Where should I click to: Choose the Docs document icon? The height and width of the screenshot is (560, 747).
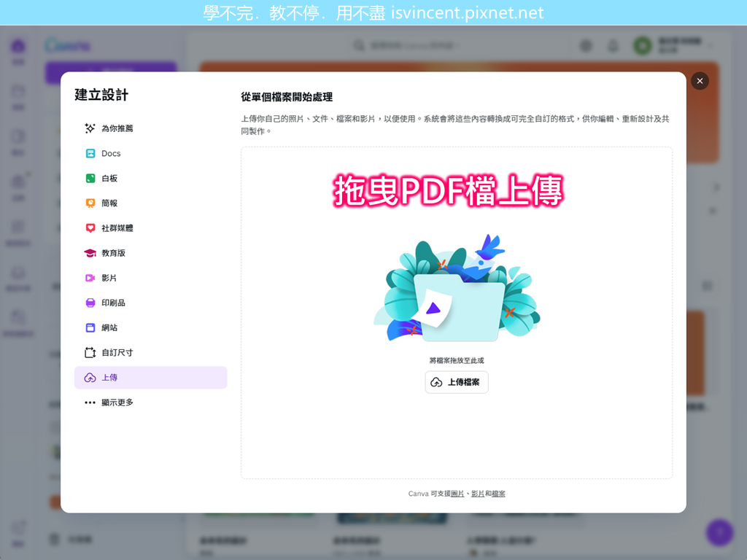pyautogui.click(x=90, y=153)
